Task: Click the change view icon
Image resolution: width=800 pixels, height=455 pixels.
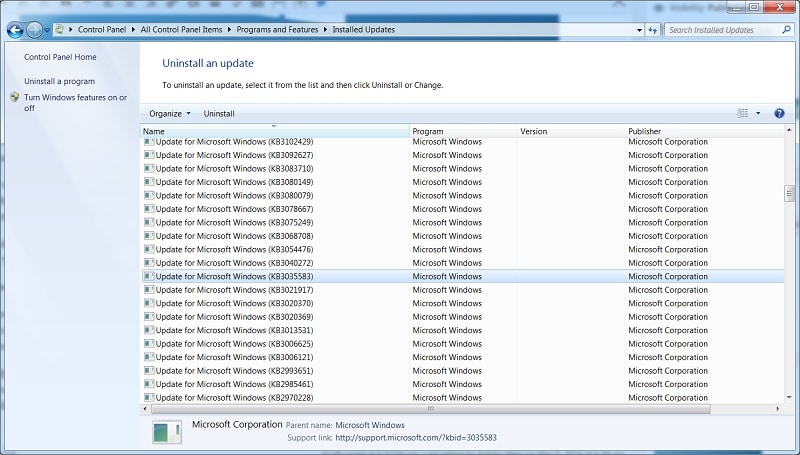Action: pos(743,113)
